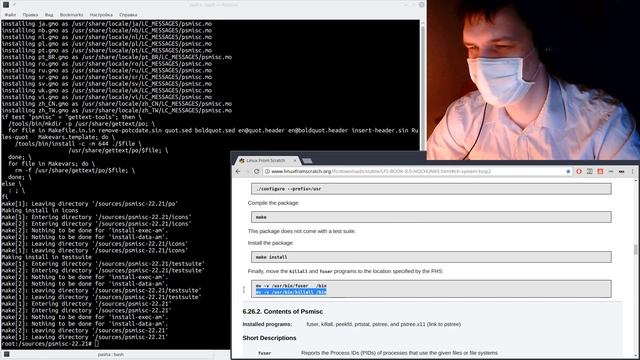Click 'Compile the package:' text
This screenshot has height=360, width=640.
click(x=273, y=203)
